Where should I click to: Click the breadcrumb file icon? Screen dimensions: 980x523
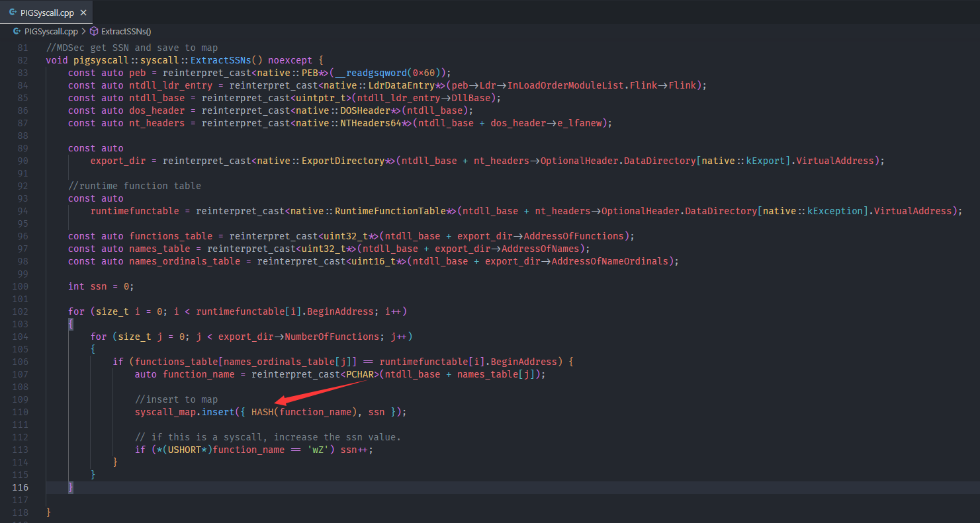(x=17, y=31)
